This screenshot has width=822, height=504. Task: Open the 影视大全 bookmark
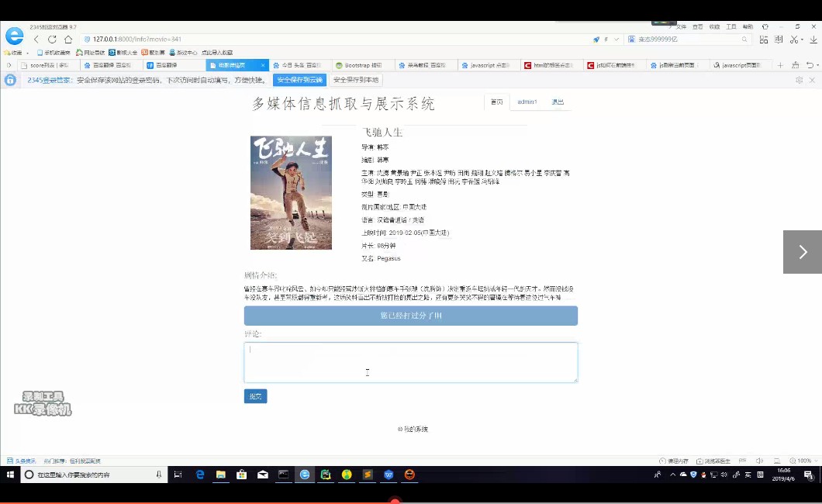pyautogui.click(x=123, y=53)
